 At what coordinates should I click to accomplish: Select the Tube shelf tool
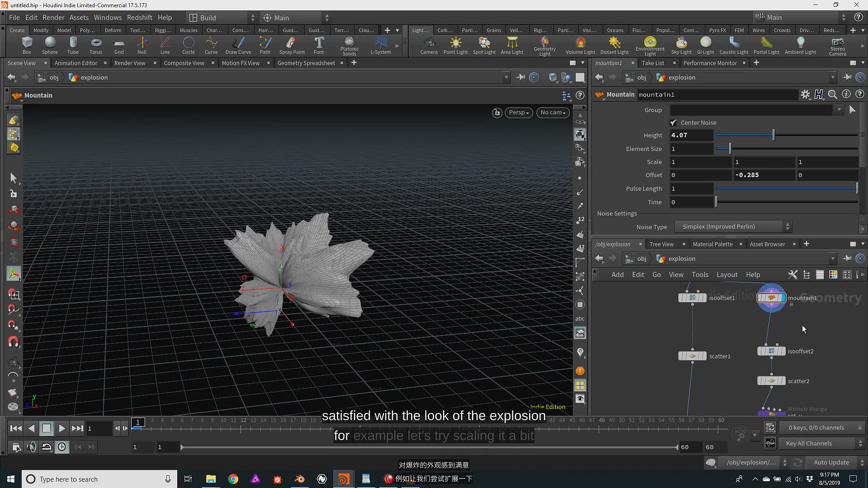(x=73, y=46)
